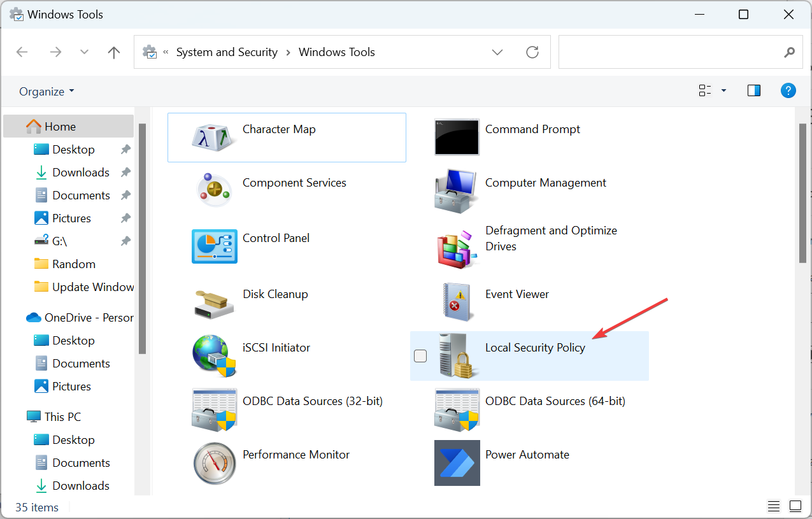The width and height of the screenshot is (812, 519).
Task: Select ODBC Data Sources (32-bit) icon
Action: (214, 410)
